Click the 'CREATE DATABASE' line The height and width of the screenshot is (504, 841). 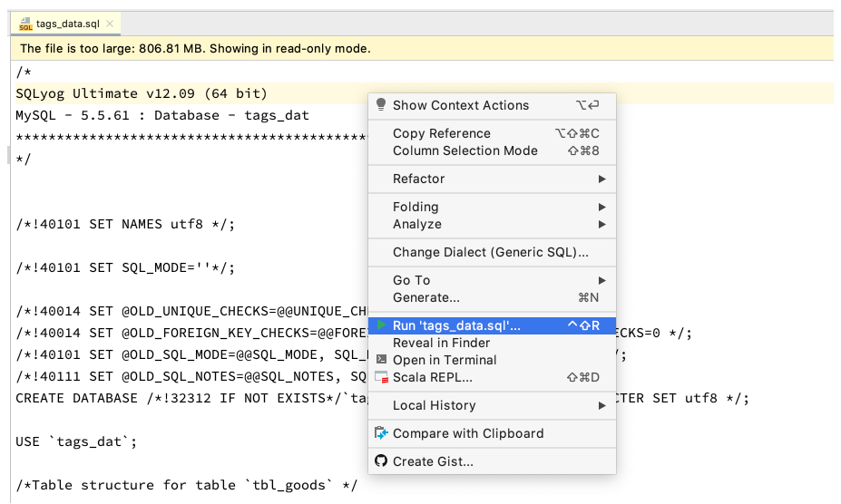click(x=191, y=398)
